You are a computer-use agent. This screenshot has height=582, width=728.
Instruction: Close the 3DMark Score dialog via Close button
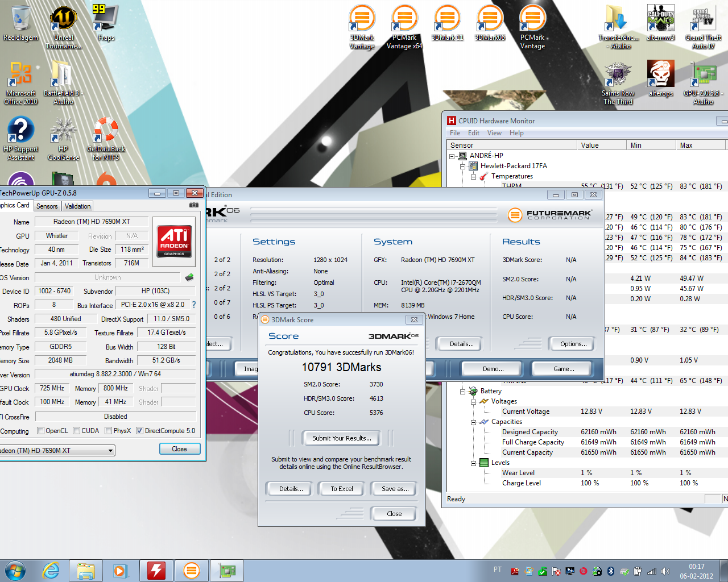[x=394, y=514]
